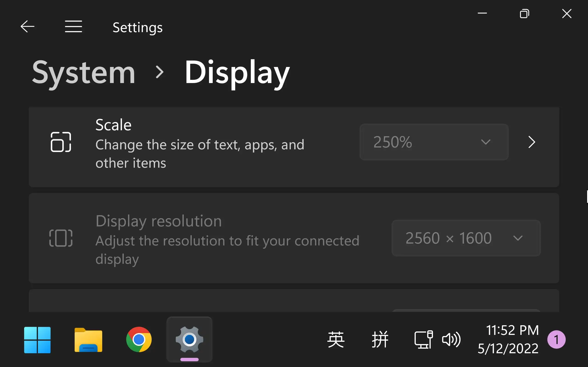Viewport: 588px width, 367px height.
Task: Expand Scale advanced options chevron
Action: [x=532, y=142]
